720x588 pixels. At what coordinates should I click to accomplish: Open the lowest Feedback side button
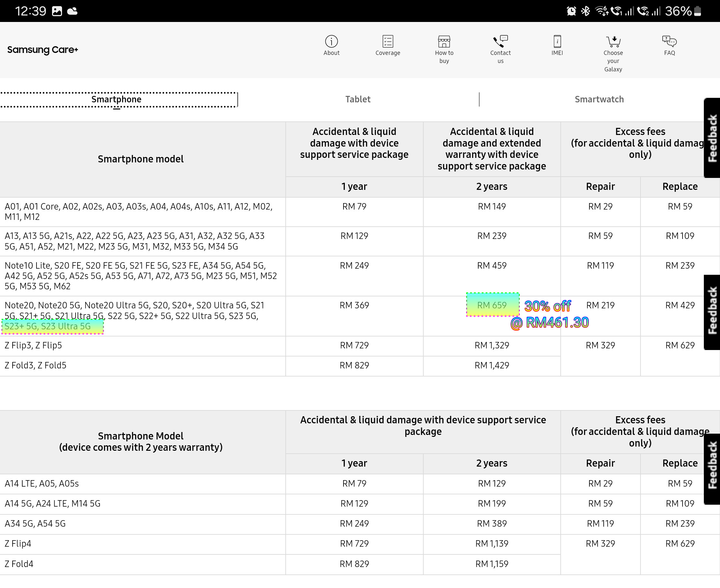(712, 469)
